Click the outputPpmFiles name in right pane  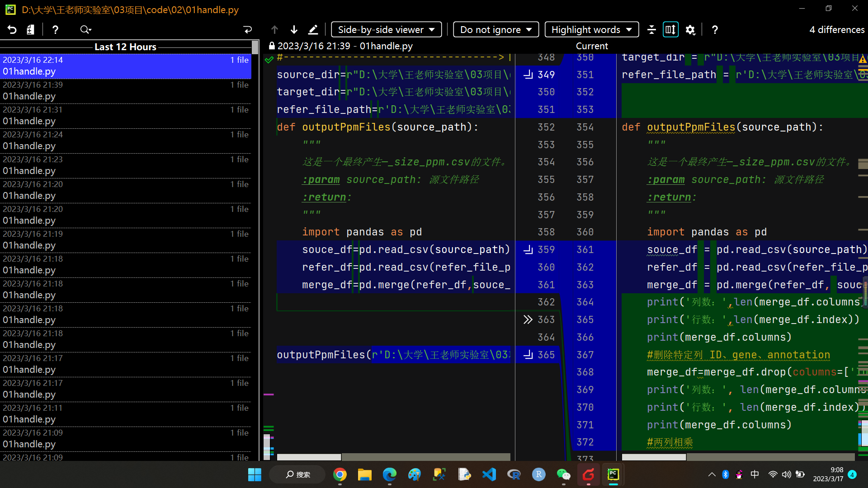click(691, 127)
